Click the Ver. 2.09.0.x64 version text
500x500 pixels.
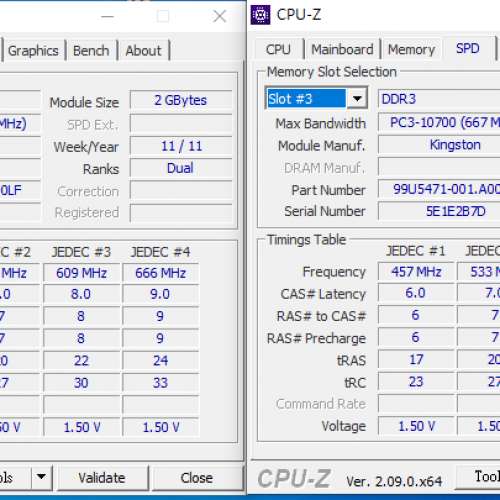(394, 481)
